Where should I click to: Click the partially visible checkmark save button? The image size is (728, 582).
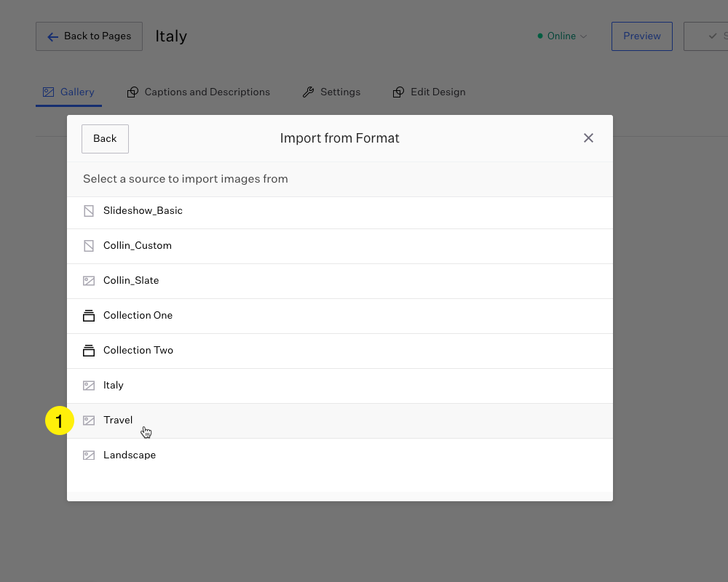click(x=705, y=36)
